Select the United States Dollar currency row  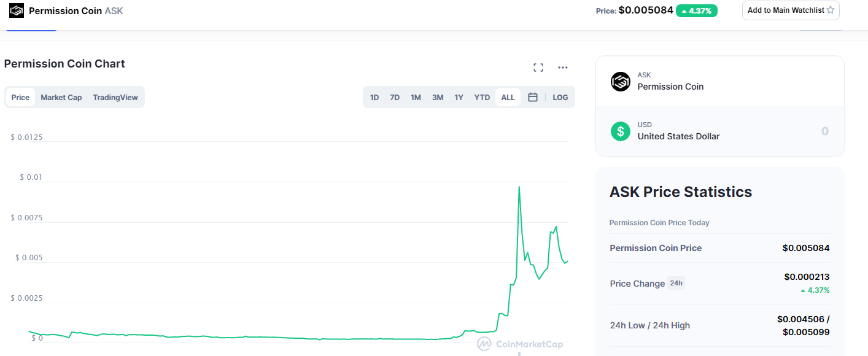coord(720,131)
